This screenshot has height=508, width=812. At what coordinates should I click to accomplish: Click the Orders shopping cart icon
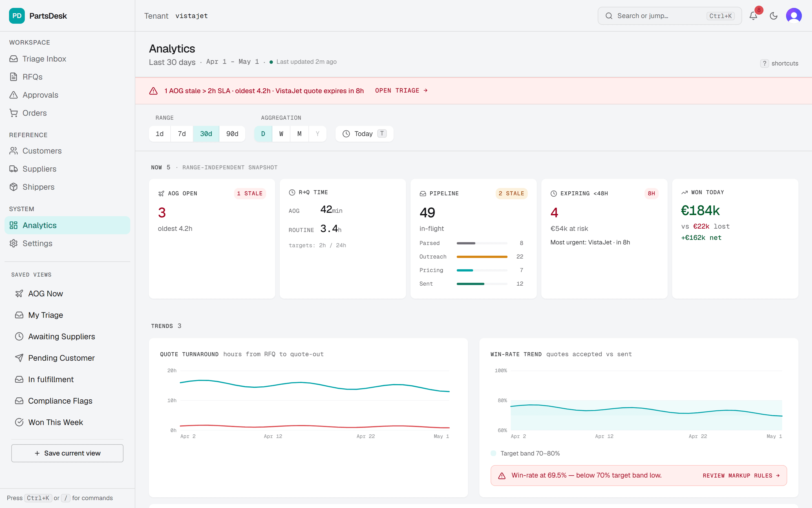pos(14,113)
